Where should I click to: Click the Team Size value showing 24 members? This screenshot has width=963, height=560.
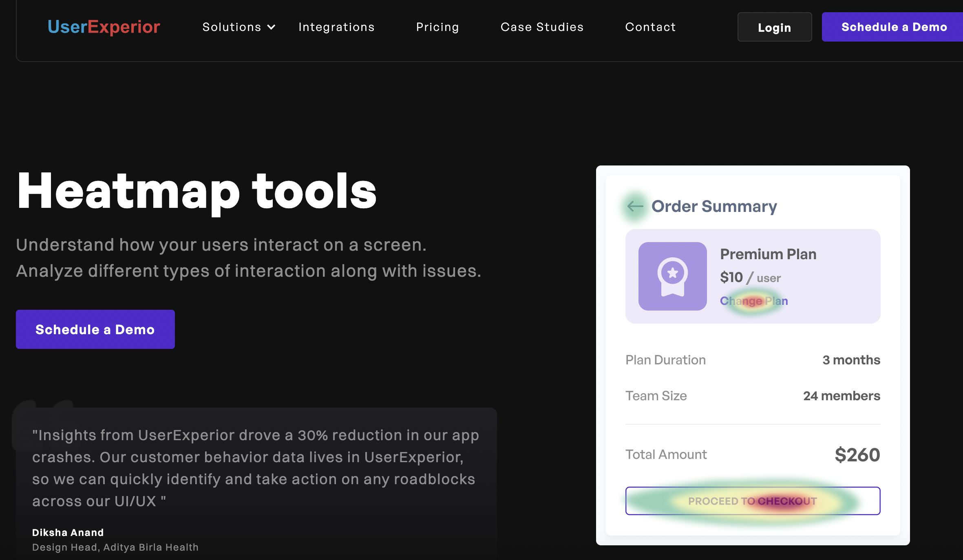[841, 395]
